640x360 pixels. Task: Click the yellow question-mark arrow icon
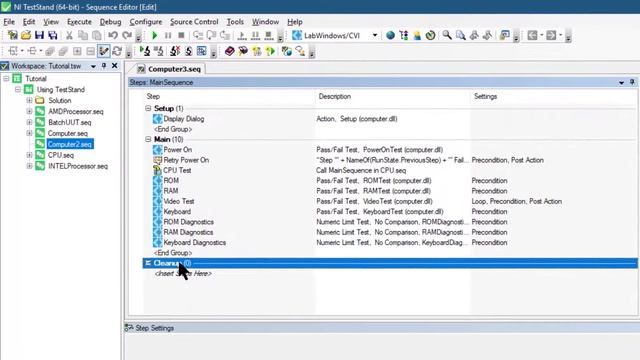tap(270, 51)
